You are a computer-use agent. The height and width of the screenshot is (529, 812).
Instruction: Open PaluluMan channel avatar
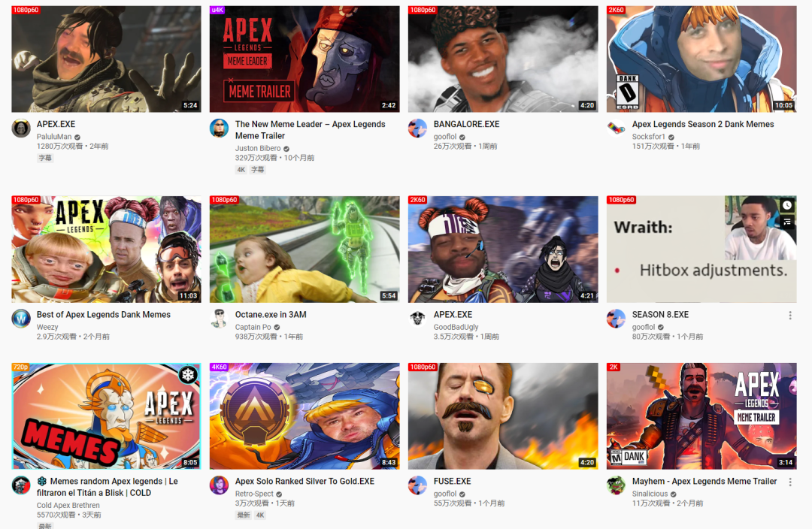point(21,128)
